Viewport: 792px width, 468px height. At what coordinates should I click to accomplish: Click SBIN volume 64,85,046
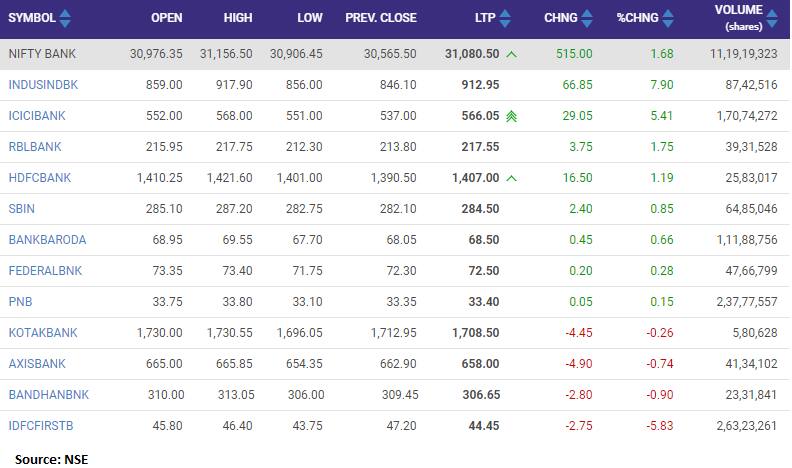[x=751, y=209]
